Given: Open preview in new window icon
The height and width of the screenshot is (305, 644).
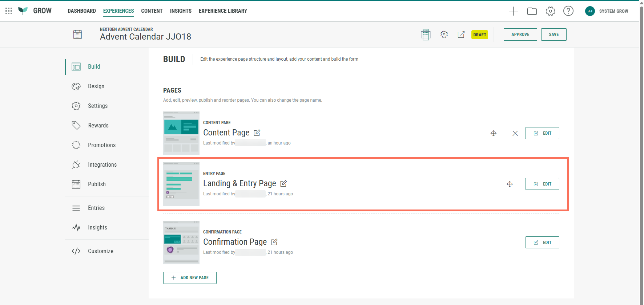Looking at the screenshot, I should (461, 34).
